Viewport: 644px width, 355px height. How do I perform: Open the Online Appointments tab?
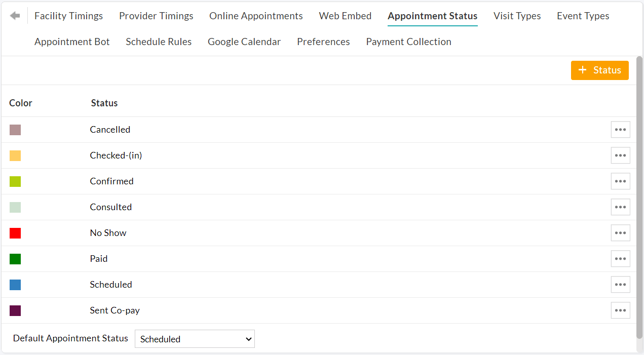tap(256, 16)
